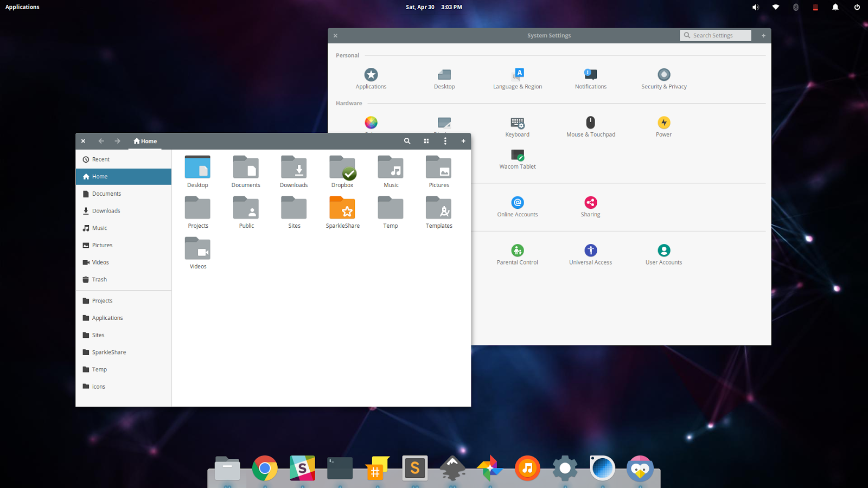Launch Terminal from the dock
The image size is (868, 488).
(340, 468)
